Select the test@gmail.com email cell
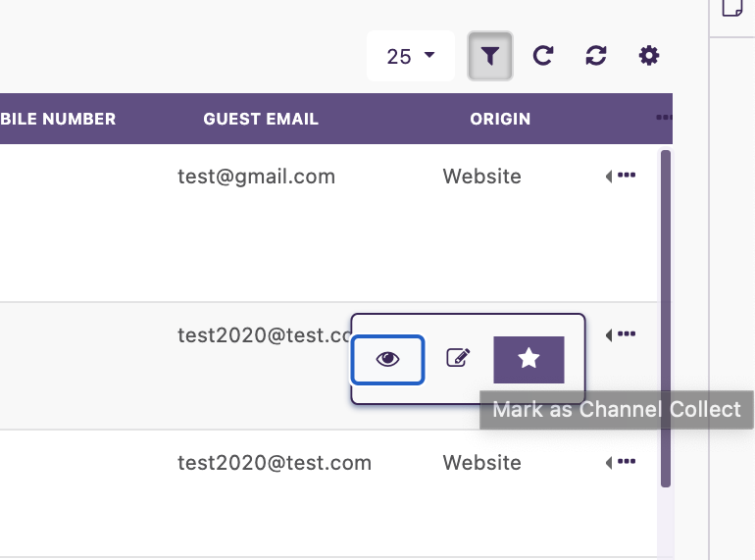Screen dimensions: 755x560 [256, 177]
